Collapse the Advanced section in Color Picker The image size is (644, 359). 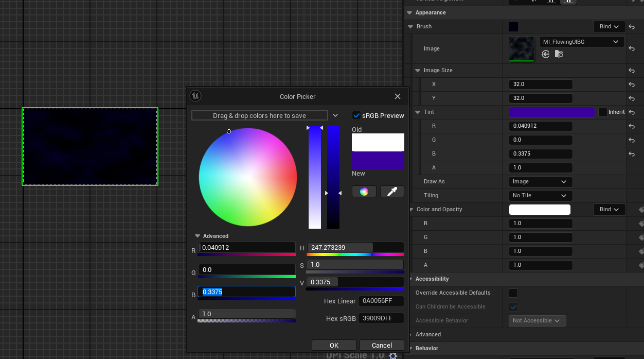[198, 236]
